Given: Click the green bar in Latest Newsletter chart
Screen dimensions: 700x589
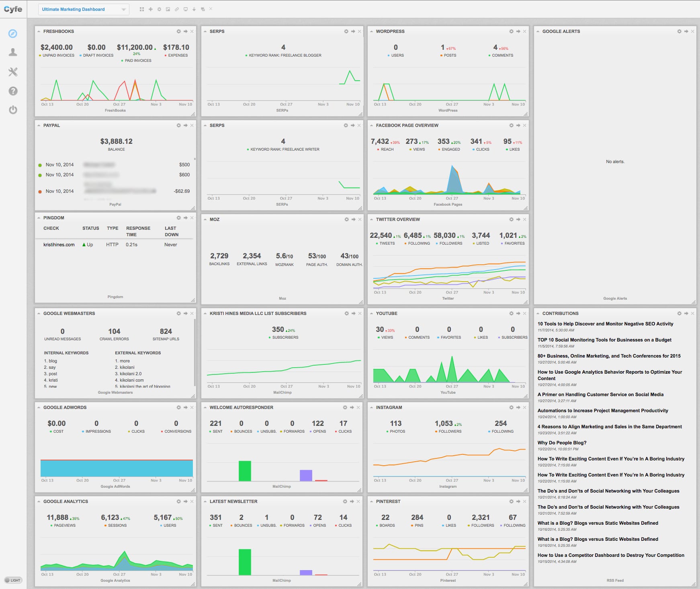Looking at the screenshot, I should point(245,562).
